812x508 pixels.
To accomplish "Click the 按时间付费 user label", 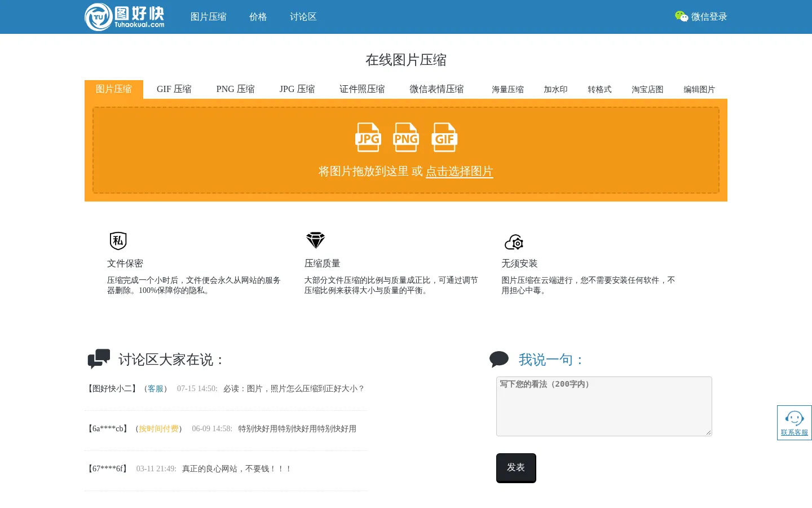I will 159,429.
